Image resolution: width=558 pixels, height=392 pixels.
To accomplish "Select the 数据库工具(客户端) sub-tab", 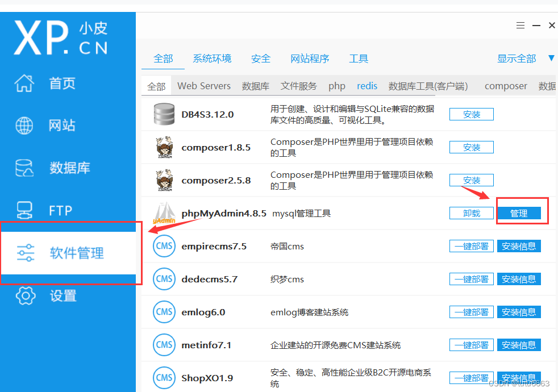I will pos(428,86).
